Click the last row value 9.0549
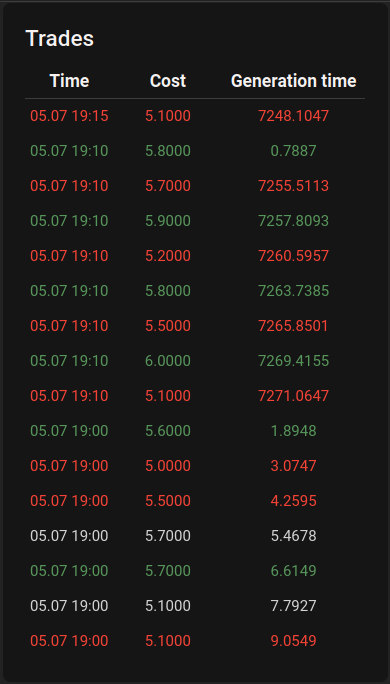390x684 pixels. [x=294, y=641]
